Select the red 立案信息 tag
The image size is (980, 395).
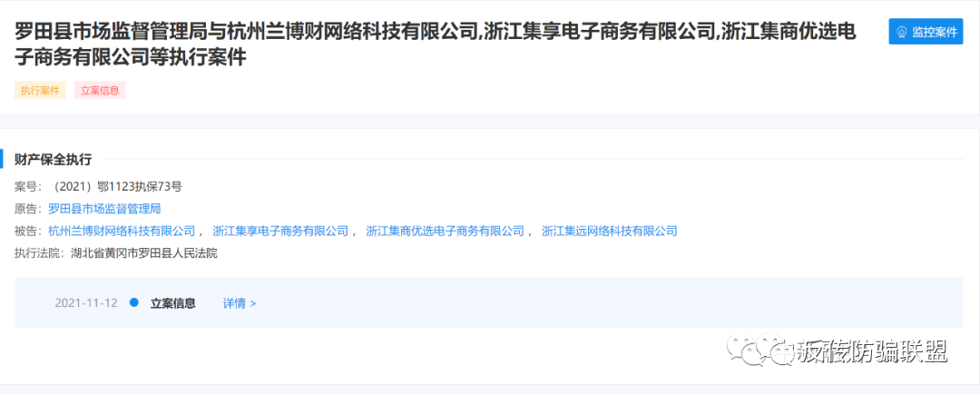(100, 90)
